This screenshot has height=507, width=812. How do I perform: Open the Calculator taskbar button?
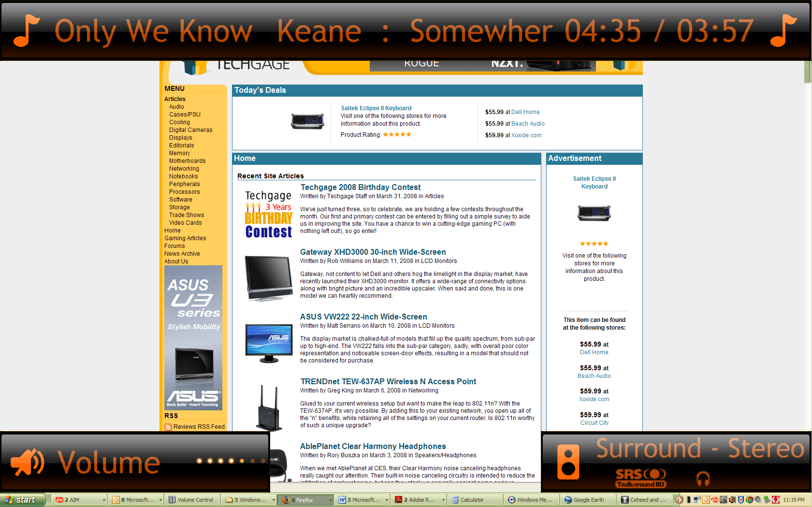(x=474, y=500)
